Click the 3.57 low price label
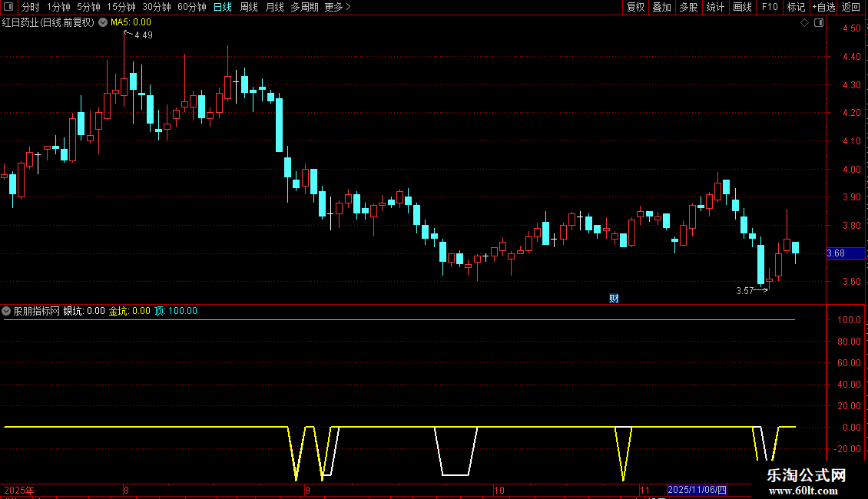Image resolution: width=868 pixels, height=499 pixels. click(x=744, y=290)
